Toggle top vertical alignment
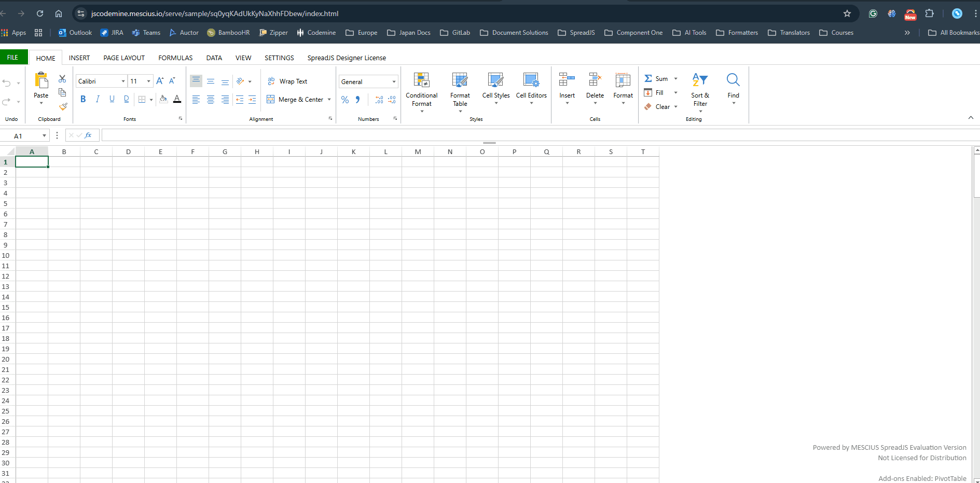This screenshot has width=980, height=483. click(196, 81)
